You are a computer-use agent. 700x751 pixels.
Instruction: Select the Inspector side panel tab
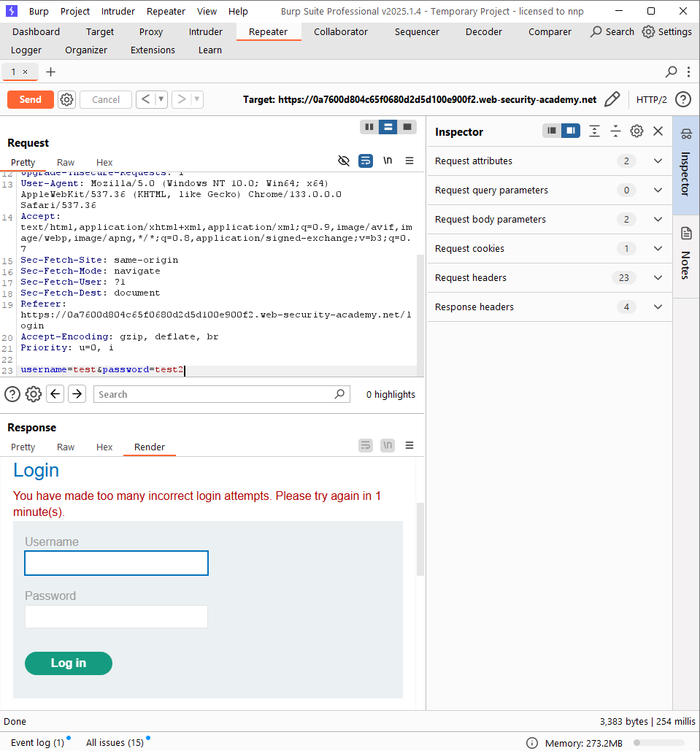pyautogui.click(x=686, y=165)
